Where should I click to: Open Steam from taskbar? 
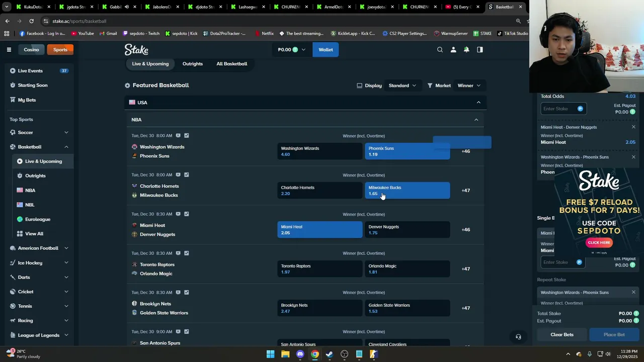coord(330,354)
